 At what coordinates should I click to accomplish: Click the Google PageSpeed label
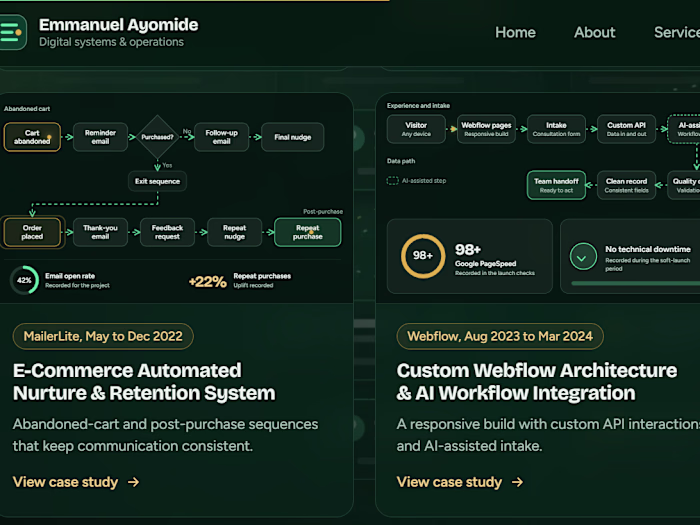pos(485,264)
